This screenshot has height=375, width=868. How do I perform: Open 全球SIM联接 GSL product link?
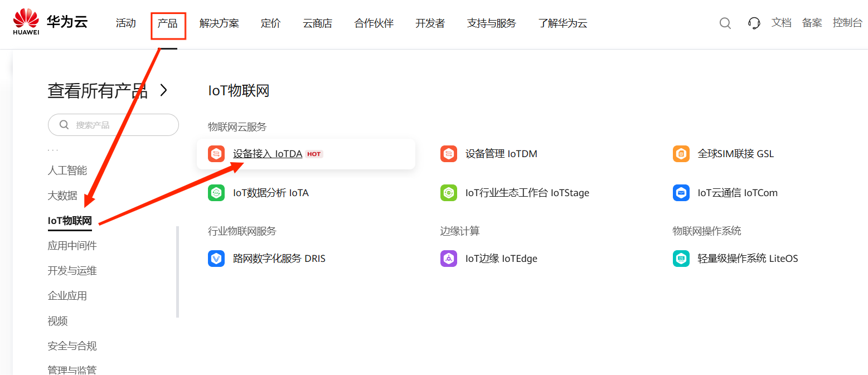tap(736, 154)
